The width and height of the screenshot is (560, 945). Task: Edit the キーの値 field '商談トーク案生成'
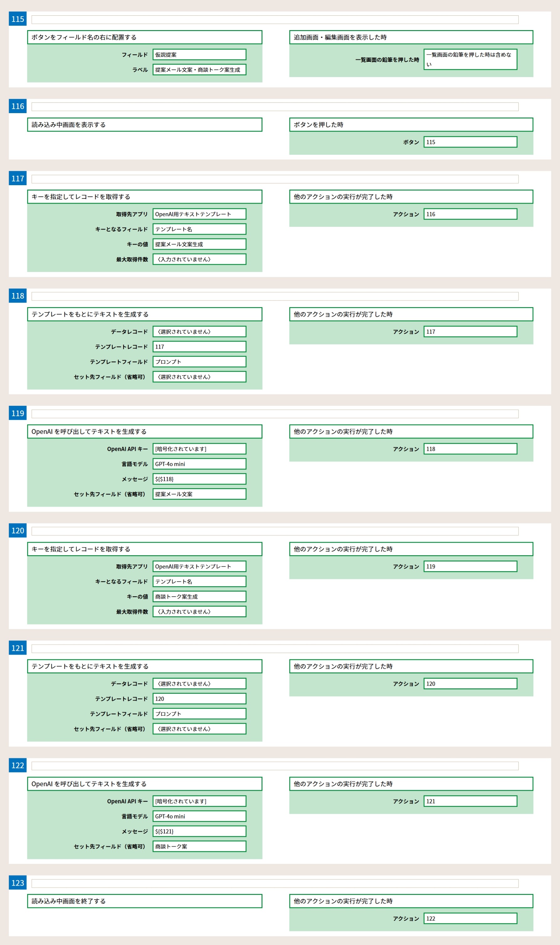pyautogui.click(x=199, y=596)
